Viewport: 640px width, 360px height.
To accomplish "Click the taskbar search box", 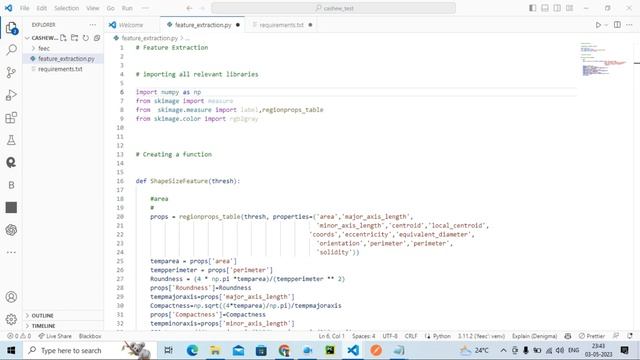I will pos(89,350).
